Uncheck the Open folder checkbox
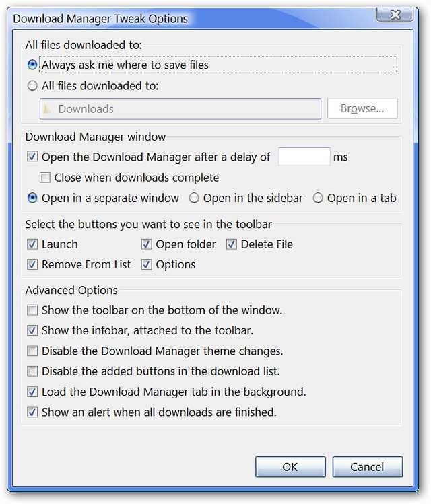This screenshot has width=431, height=504. coord(146,244)
